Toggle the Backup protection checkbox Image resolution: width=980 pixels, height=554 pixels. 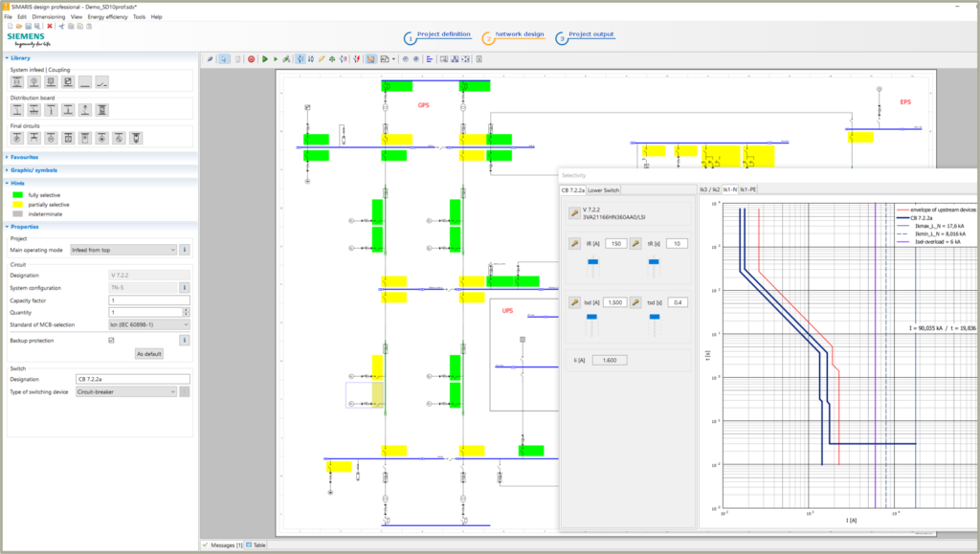click(x=112, y=340)
